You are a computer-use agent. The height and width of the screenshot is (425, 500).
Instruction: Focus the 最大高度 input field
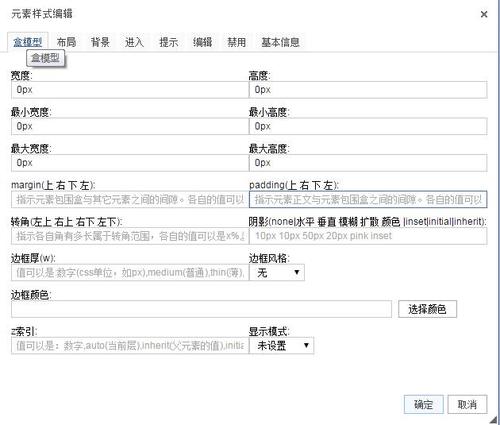click(368, 163)
